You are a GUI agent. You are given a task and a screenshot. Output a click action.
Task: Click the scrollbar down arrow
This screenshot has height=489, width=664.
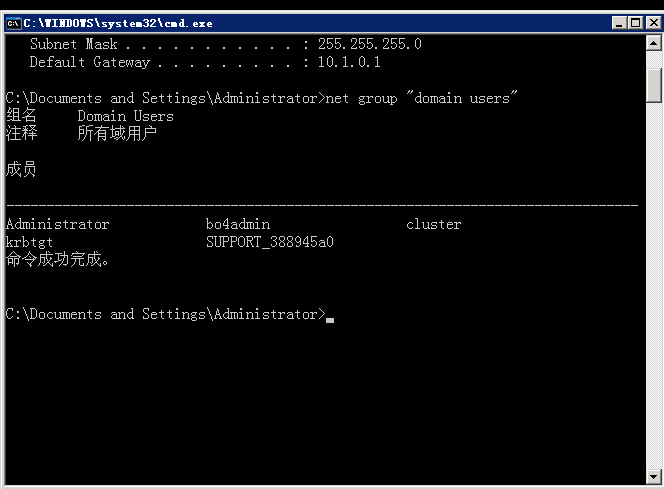coord(653,477)
